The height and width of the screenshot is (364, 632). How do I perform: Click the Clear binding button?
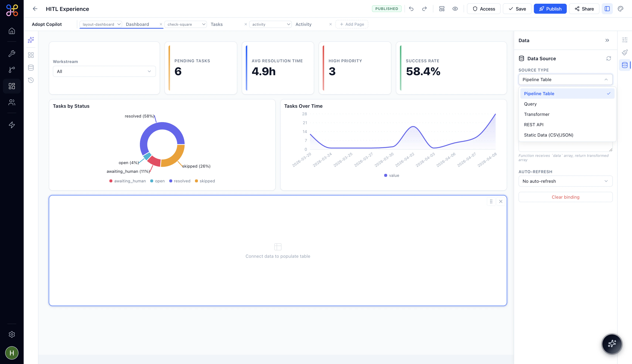[565, 197]
